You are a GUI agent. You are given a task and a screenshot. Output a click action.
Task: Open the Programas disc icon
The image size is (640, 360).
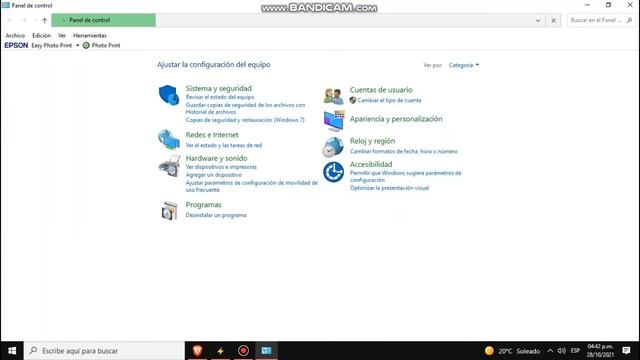(x=169, y=211)
